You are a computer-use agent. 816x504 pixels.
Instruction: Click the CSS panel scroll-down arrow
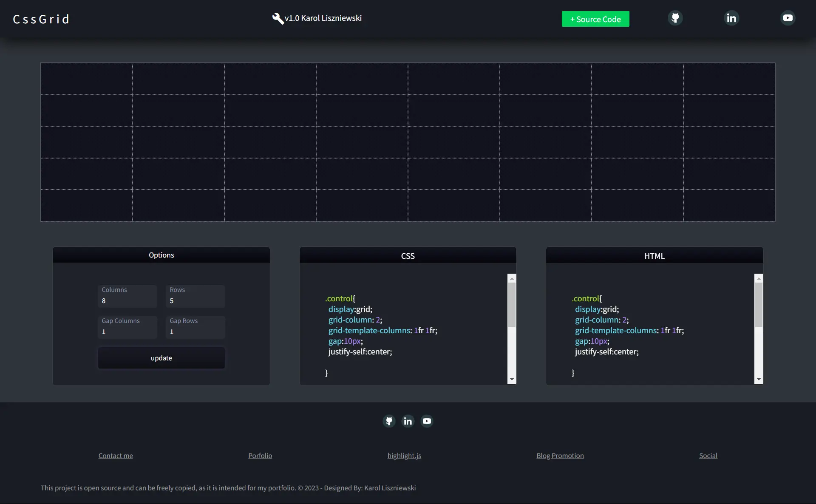click(x=512, y=379)
